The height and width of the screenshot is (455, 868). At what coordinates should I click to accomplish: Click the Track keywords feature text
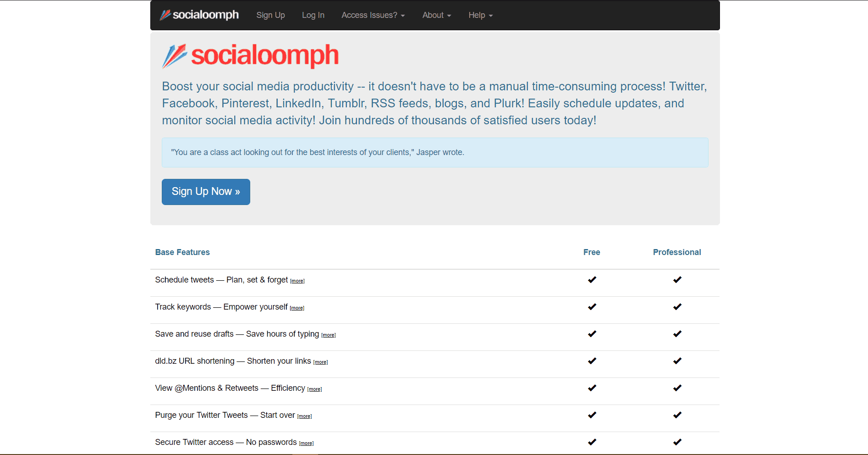click(x=221, y=307)
